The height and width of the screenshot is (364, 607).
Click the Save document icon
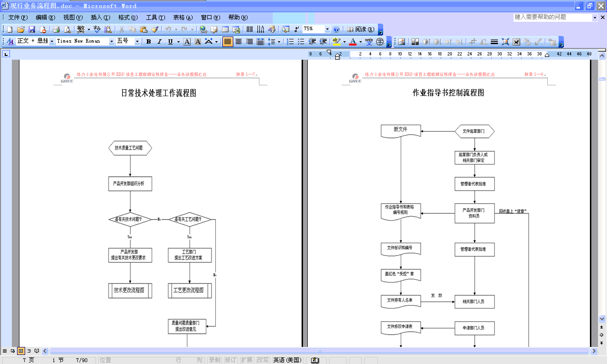pyautogui.click(x=31, y=29)
